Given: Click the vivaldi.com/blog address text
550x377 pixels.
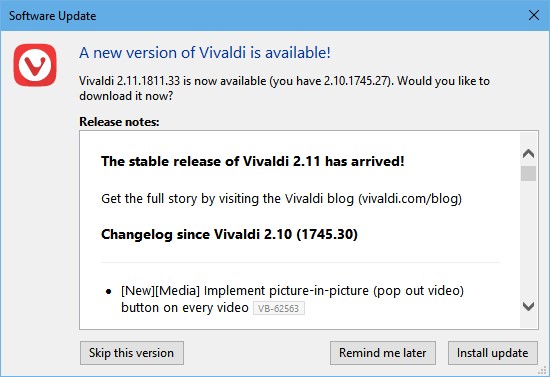Looking at the screenshot, I should click(x=410, y=198).
